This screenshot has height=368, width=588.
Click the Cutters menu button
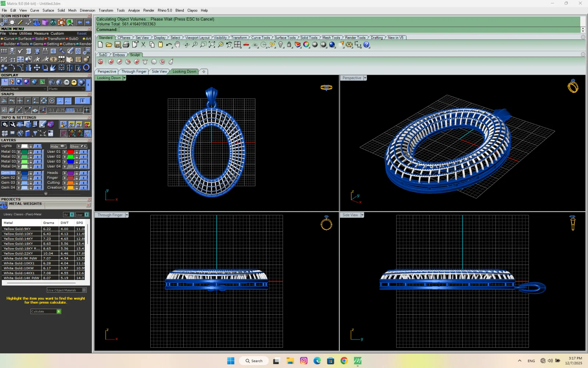tap(68, 44)
